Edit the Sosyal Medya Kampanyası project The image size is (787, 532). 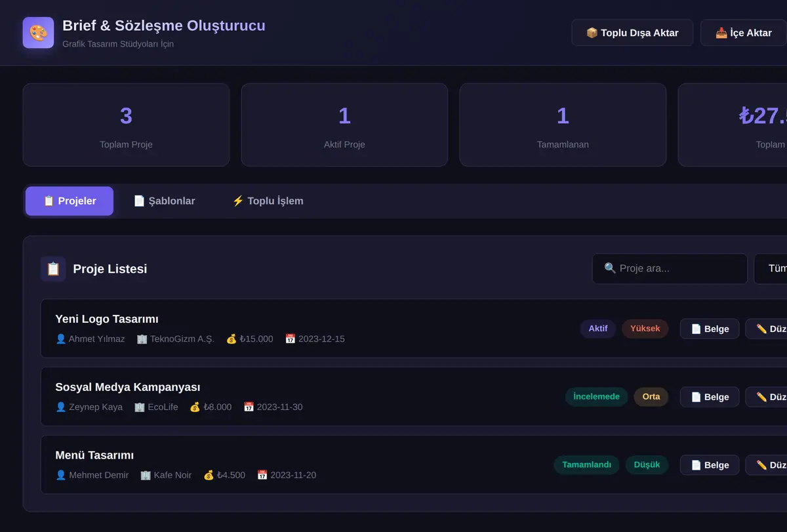coord(767,397)
